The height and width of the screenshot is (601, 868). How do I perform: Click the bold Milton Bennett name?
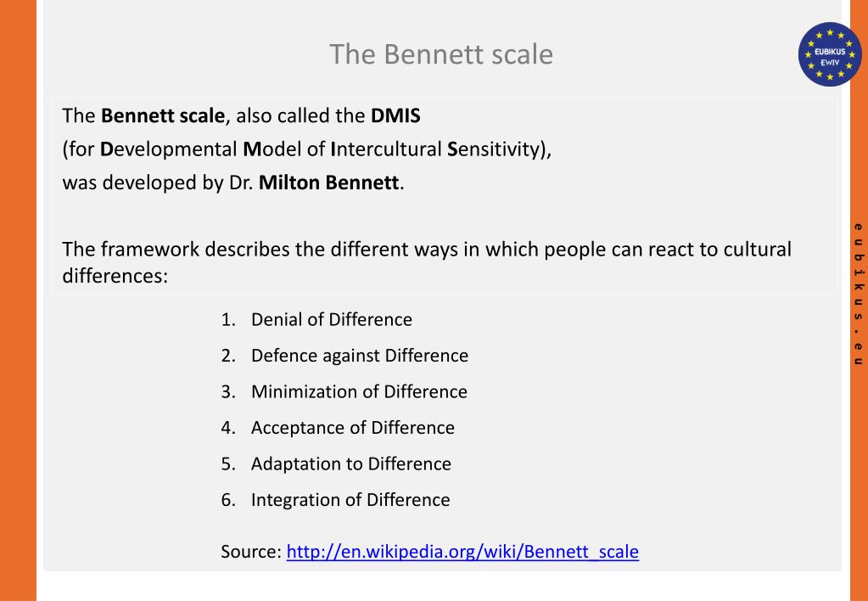[x=329, y=183]
